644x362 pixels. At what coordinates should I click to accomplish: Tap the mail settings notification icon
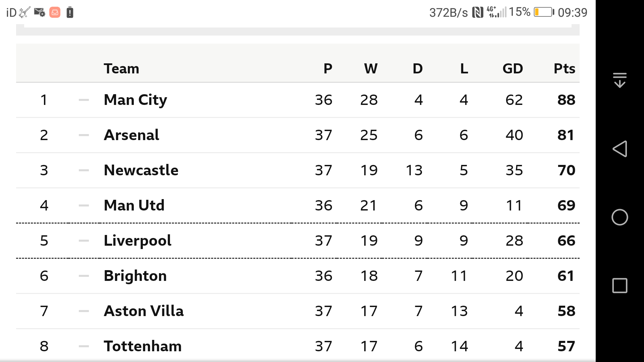[x=40, y=12]
